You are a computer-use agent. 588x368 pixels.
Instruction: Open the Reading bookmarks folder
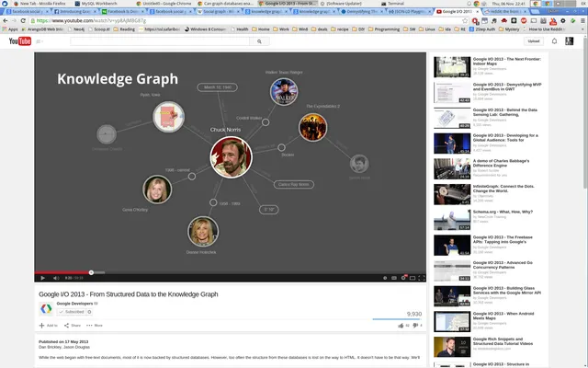click(124, 29)
